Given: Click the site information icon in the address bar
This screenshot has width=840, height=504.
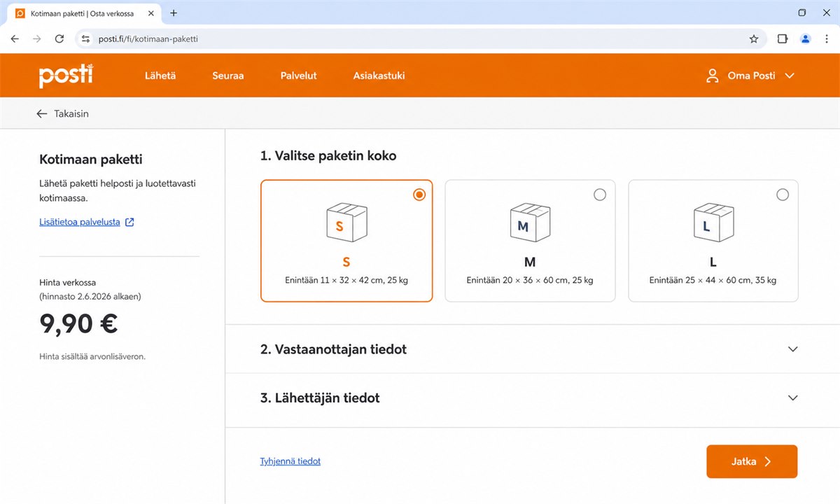Looking at the screenshot, I should coord(85,39).
